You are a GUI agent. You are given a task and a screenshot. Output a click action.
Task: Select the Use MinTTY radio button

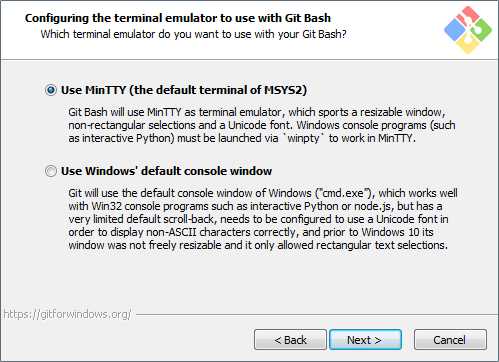[51, 90]
